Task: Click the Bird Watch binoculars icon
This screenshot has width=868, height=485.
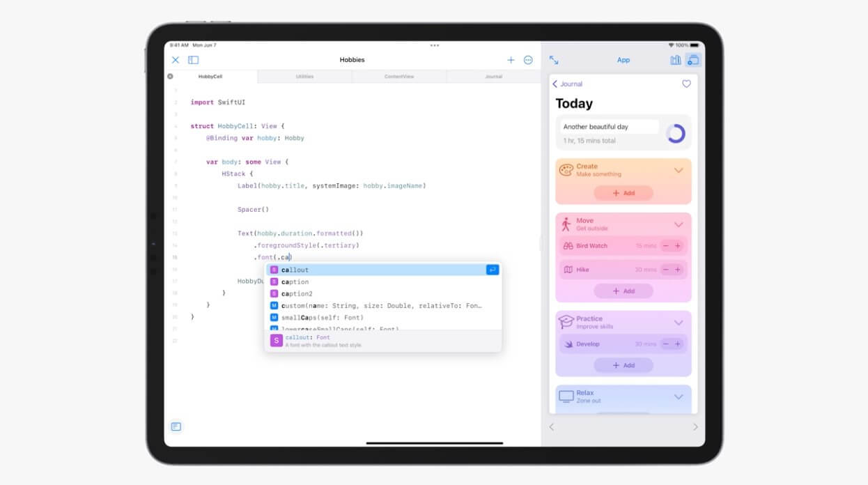Action: click(x=568, y=246)
